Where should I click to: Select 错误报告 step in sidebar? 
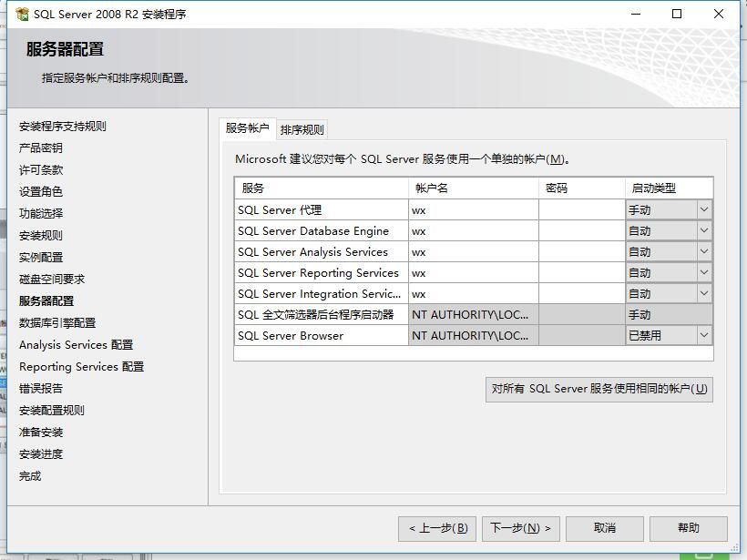pyautogui.click(x=41, y=389)
